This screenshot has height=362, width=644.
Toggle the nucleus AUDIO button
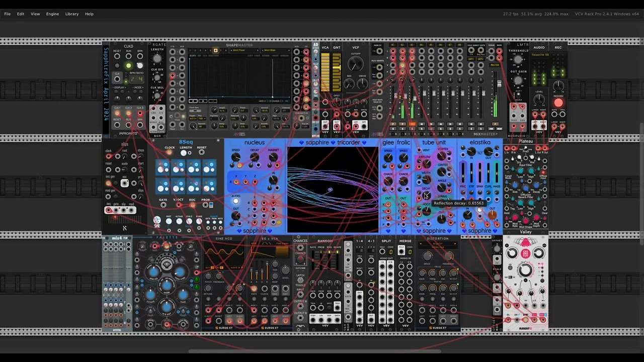click(236, 201)
